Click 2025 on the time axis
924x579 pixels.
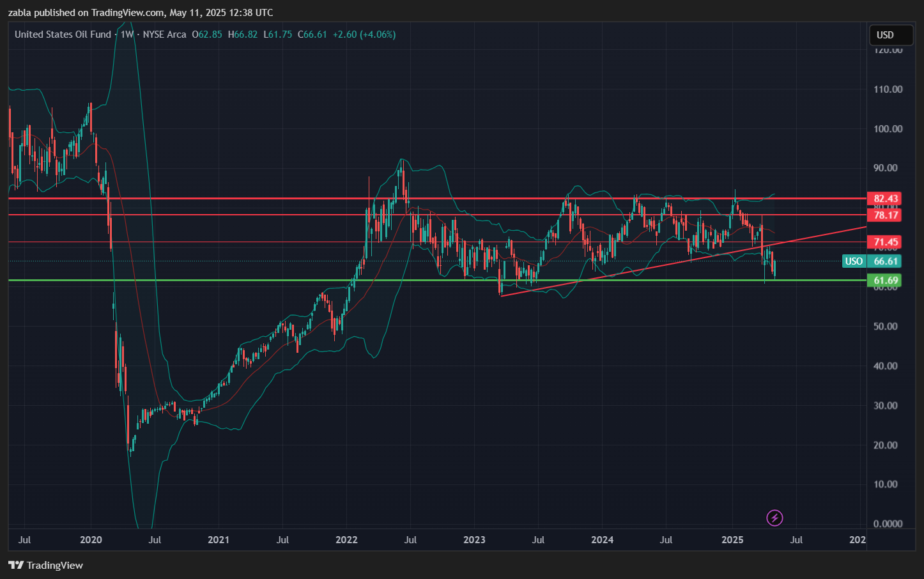coord(732,540)
